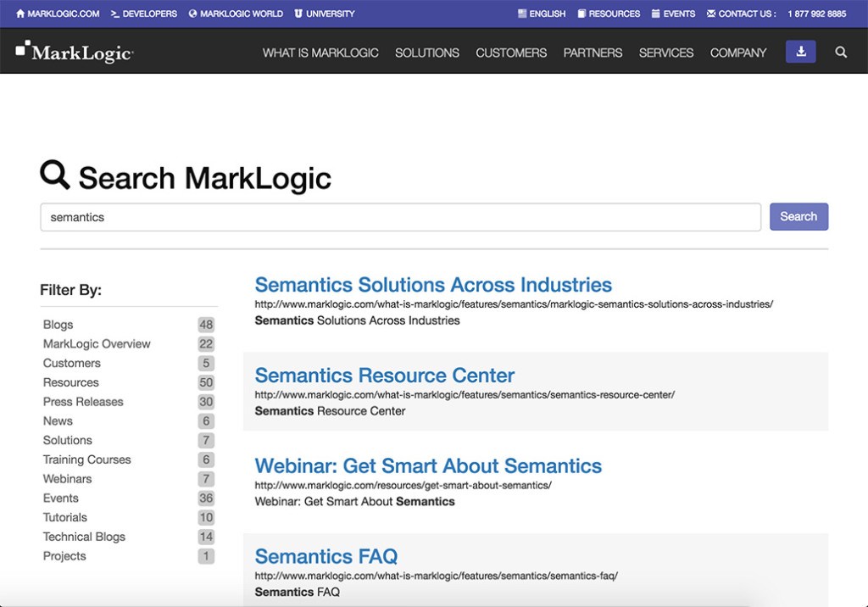Image resolution: width=868 pixels, height=607 pixels.
Task: Filter results by Blogs
Action: 58,325
